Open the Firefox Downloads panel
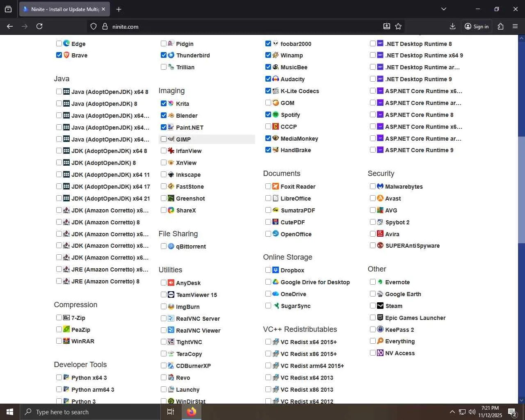Image resolution: width=525 pixels, height=420 pixels. [452, 26]
